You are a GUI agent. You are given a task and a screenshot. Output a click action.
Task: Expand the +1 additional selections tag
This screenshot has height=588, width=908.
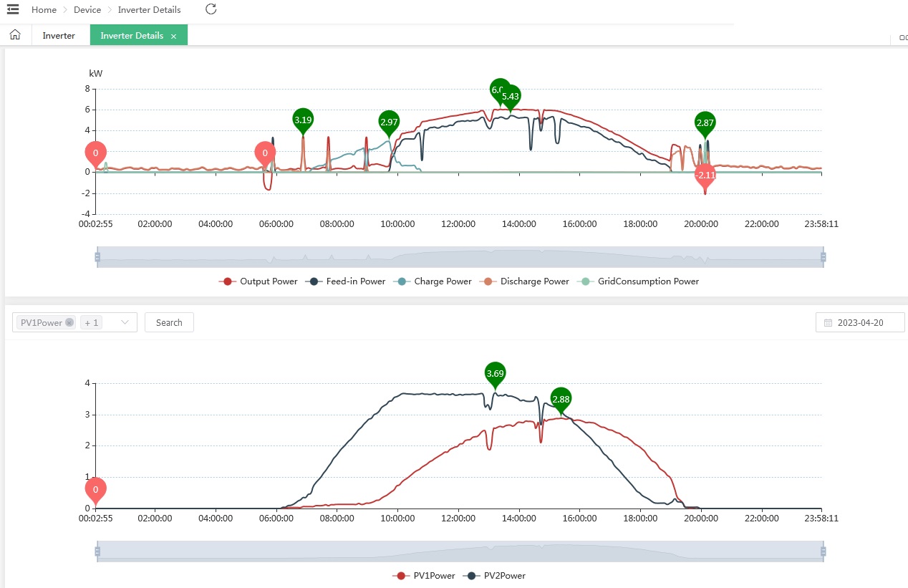point(91,323)
